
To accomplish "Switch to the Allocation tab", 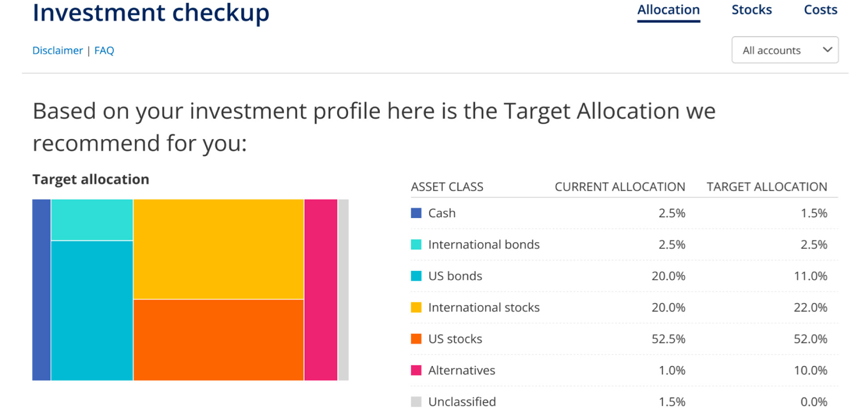I will pos(668,10).
